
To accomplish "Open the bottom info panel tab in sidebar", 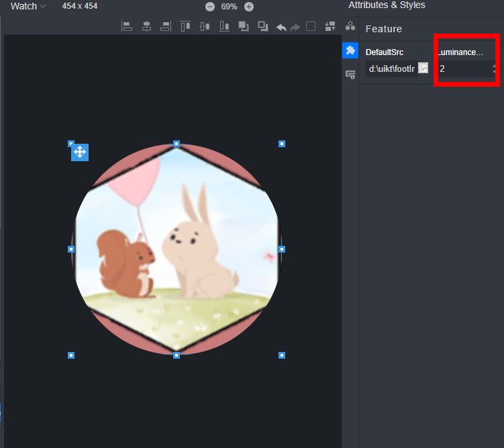I will coord(350,74).
